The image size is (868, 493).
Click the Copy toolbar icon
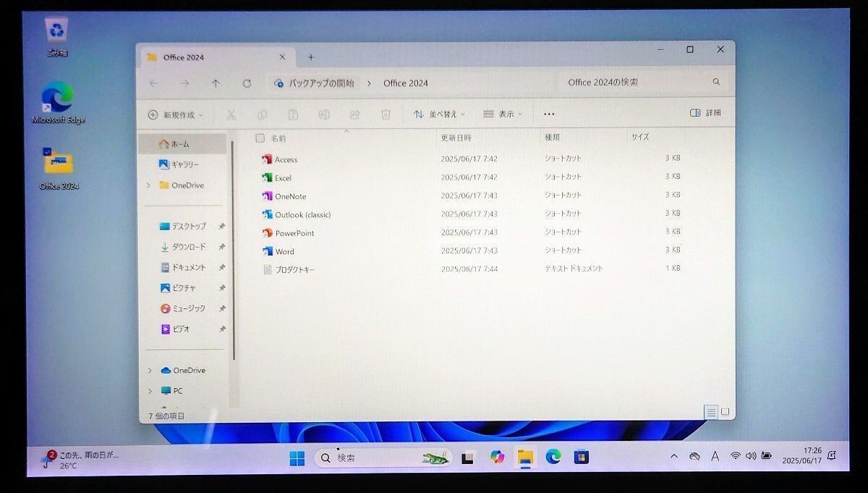(263, 114)
